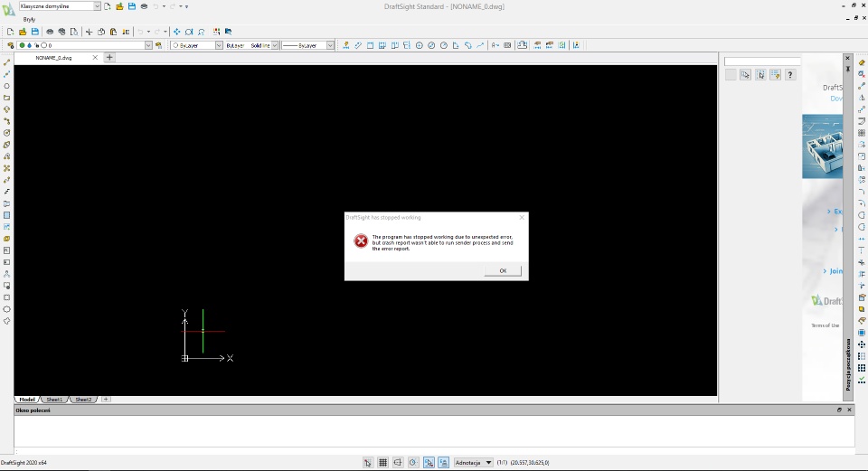
Task: Click the Join link in right panel
Action: pos(835,271)
